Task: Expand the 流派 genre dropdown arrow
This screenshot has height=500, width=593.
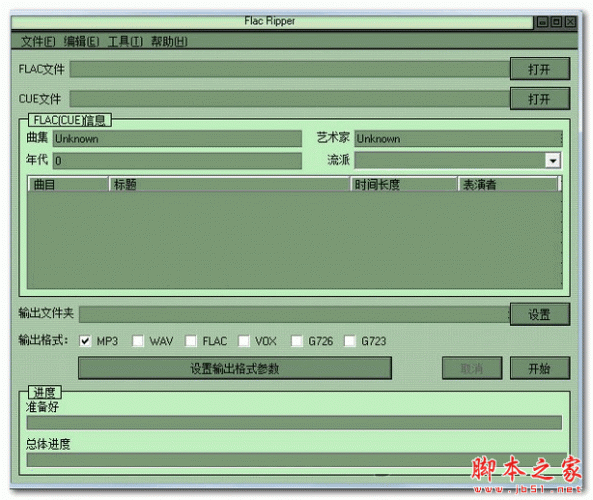Action: (x=553, y=160)
